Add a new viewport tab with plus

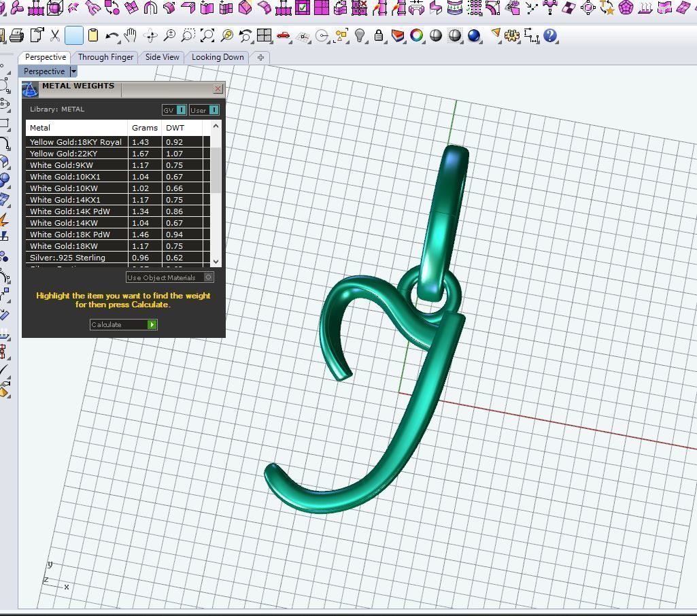[260, 57]
